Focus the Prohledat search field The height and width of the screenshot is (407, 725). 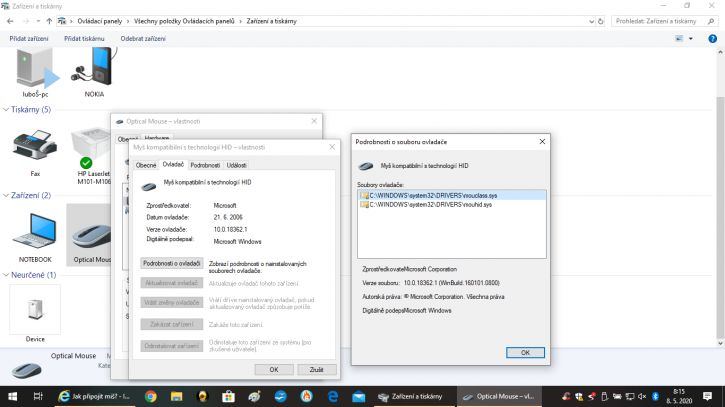coord(665,21)
